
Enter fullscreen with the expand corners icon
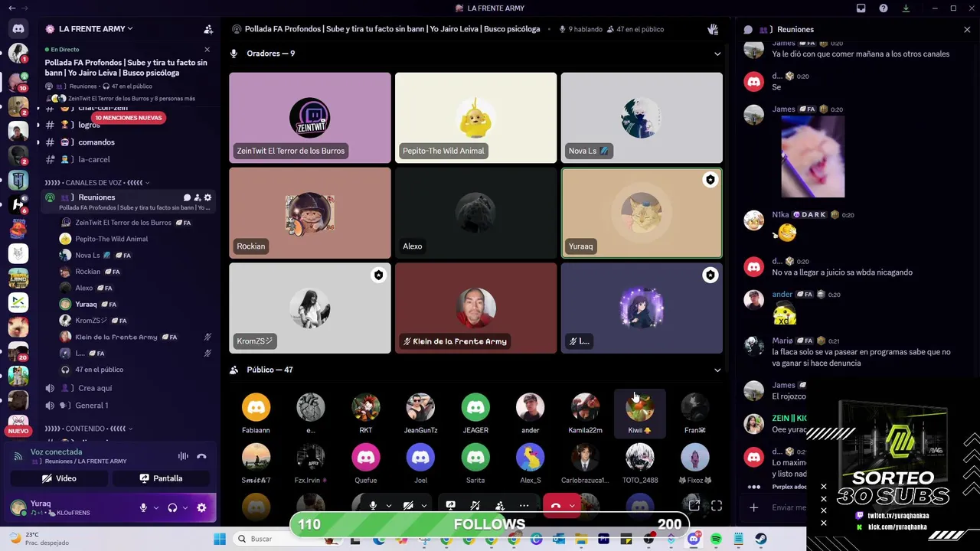click(717, 505)
